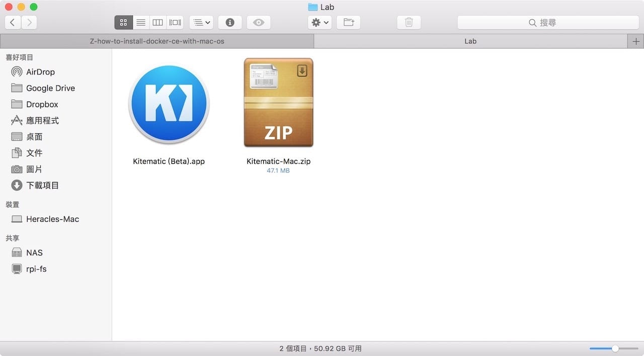This screenshot has width=644, height=356.
Task: Open the gear action menu
Action: [320, 22]
